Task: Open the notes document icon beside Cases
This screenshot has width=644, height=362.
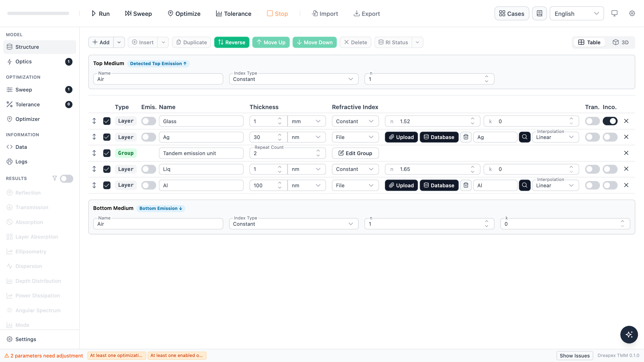Action: 539,13
